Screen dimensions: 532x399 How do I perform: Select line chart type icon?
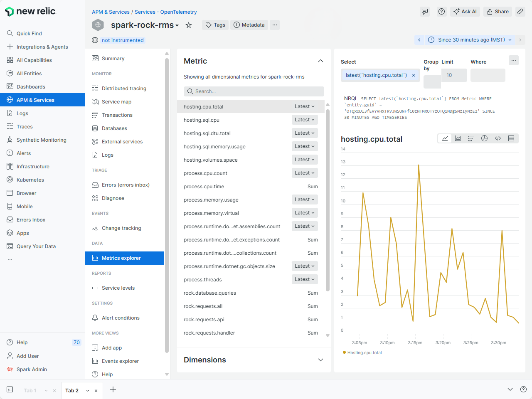pos(445,138)
